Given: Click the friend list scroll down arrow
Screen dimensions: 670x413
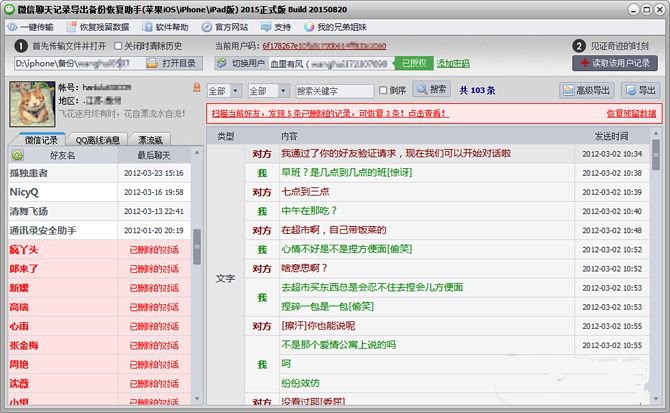Looking at the screenshot, I should [x=197, y=399].
